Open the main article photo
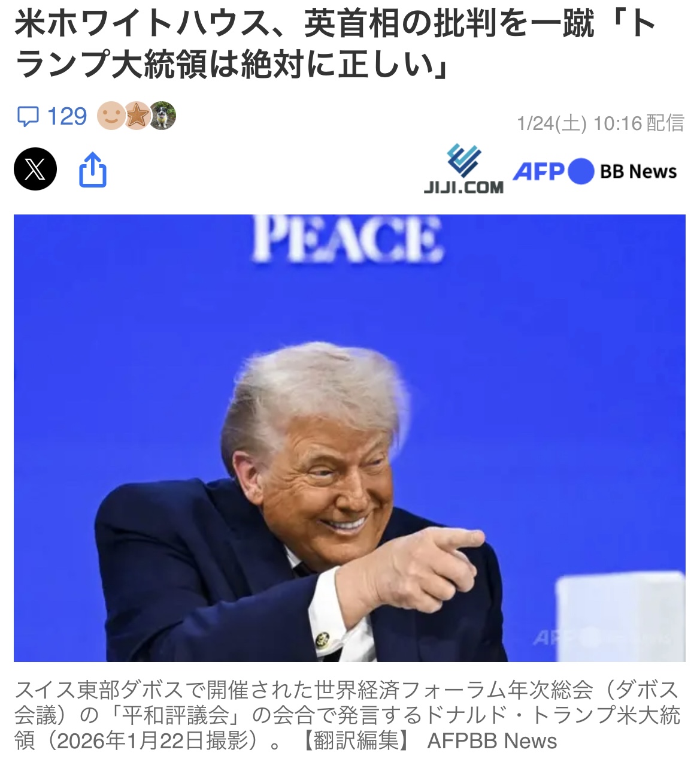The height and width of the screenshot is (780, 700). click(350, 438)
